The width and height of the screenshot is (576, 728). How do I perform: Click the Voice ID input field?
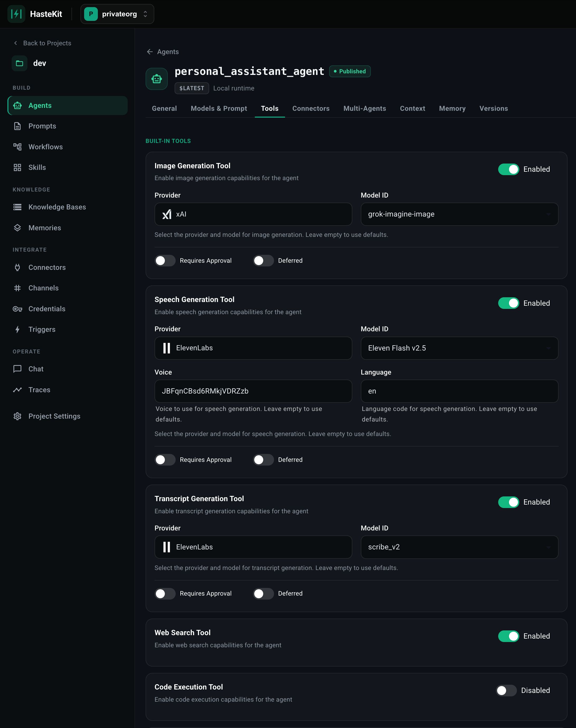pyautogui.click(x=253, y=391)
